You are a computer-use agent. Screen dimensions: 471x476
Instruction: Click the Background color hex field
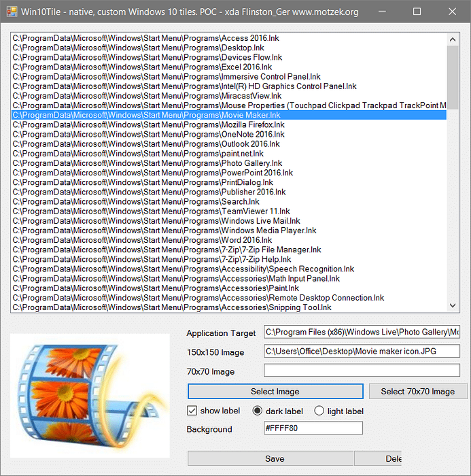point(313,428)
